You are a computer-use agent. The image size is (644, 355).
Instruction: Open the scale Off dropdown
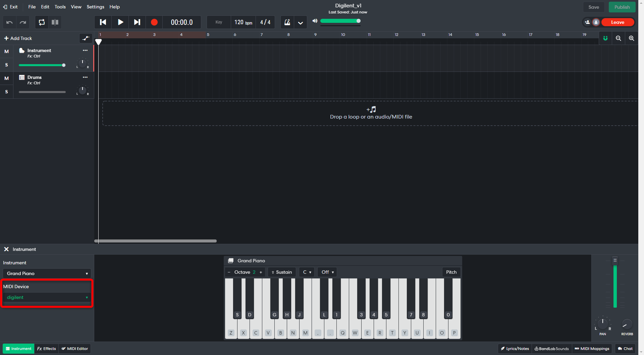327,272
